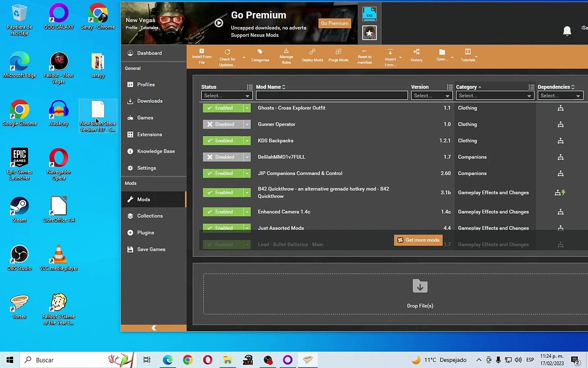Viewport: 588px width, 368px height.
Task: Open File Explorer from taskbar
Action: [227, 360]
